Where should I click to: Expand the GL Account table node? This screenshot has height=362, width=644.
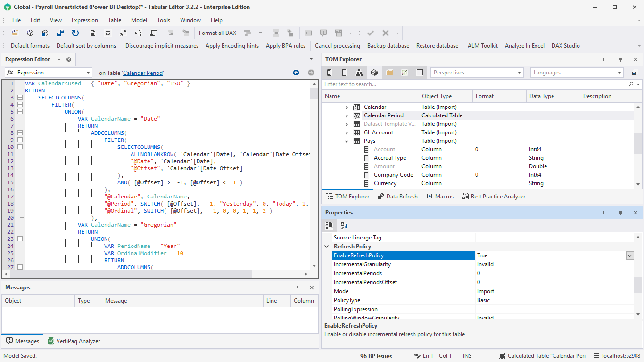[347, 132]
